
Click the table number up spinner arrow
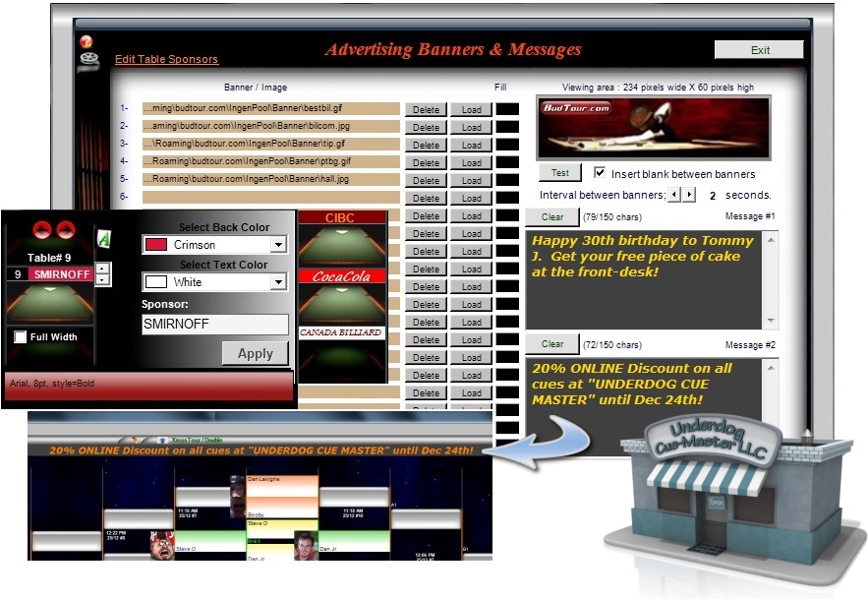coord(102,269)
